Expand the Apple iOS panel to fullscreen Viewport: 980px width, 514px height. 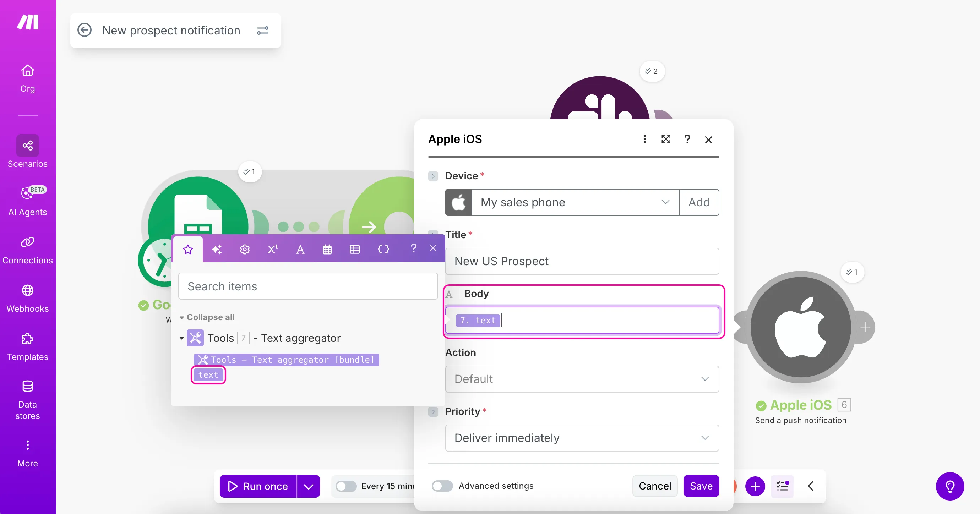pyautogui.click(x=666, y=139)
